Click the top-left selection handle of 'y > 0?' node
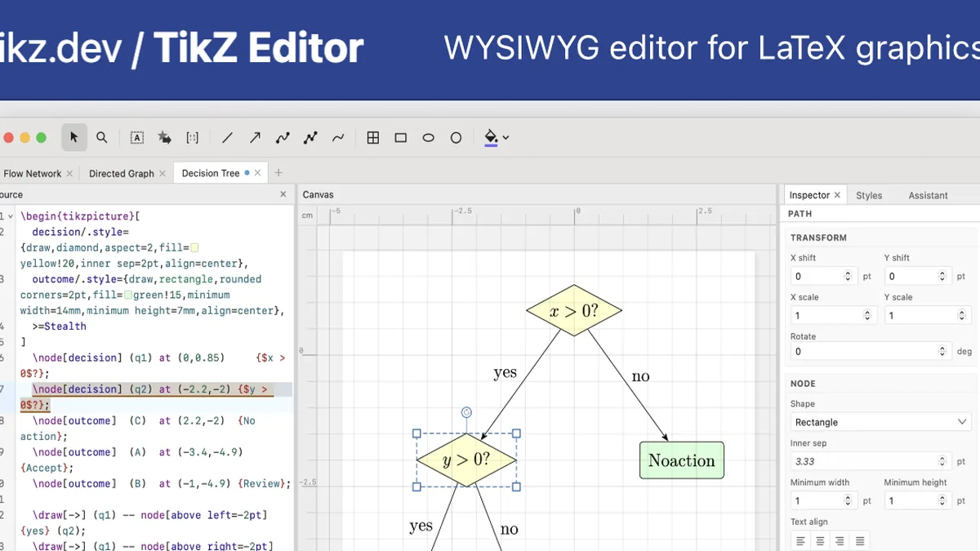The width and height of the screenshot is (980, 551). pos(416,433)
